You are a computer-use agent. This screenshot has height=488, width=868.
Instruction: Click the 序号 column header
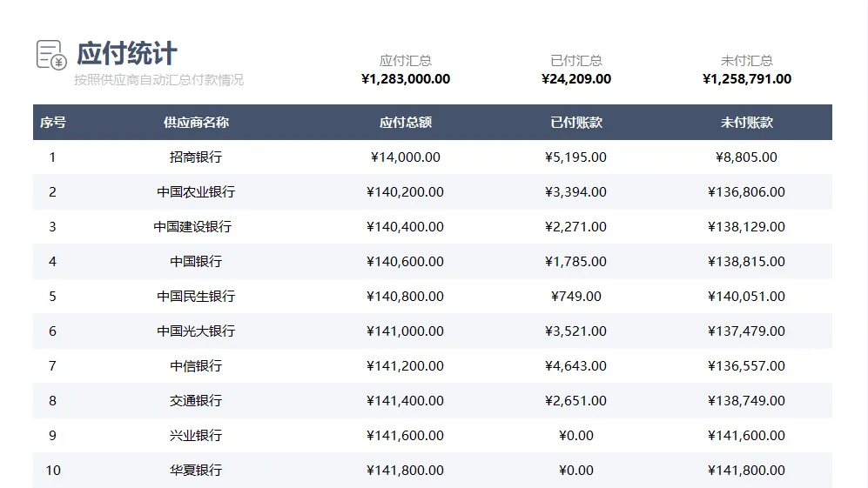click(52, 123)
